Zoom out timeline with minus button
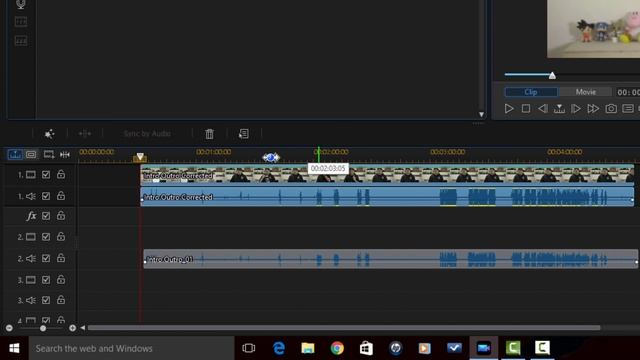Viewport: 640px width, 360px height. (x=9, y=328)
